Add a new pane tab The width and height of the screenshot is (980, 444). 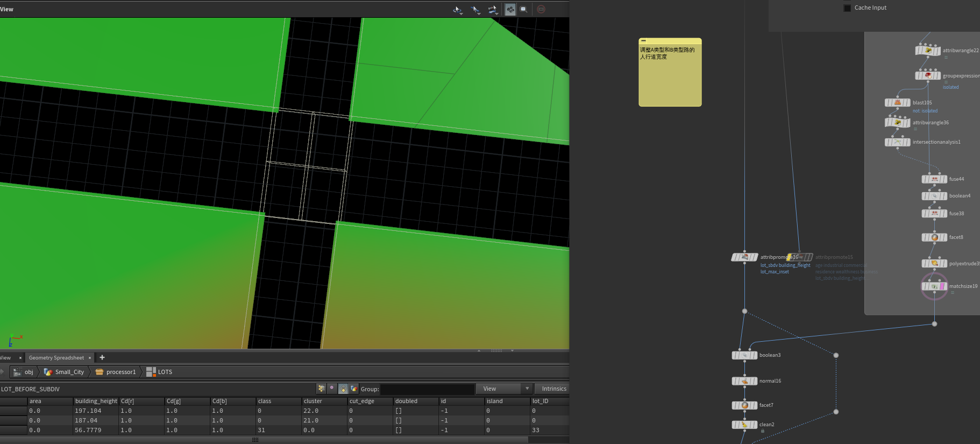point(102,357)
